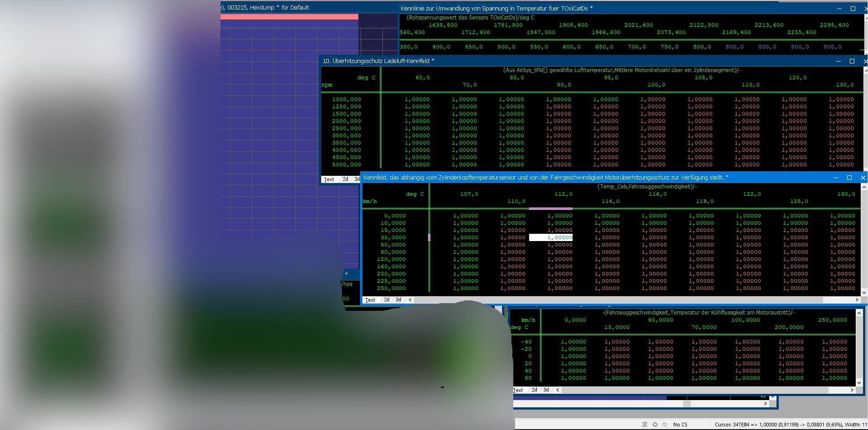Select the highlighted 1,00000 cell at 30 km/h
The width and height of the screenshot is (868, 430).
coord(551,237)
